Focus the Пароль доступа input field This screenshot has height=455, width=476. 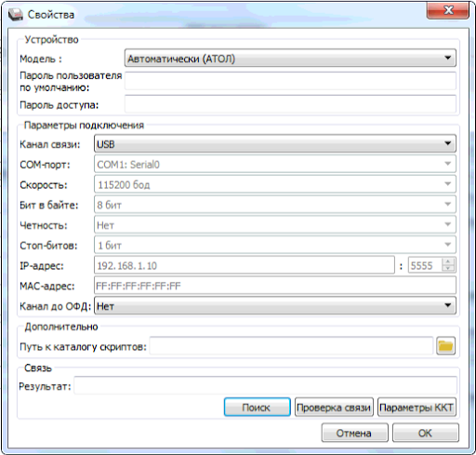pos(290,104)
